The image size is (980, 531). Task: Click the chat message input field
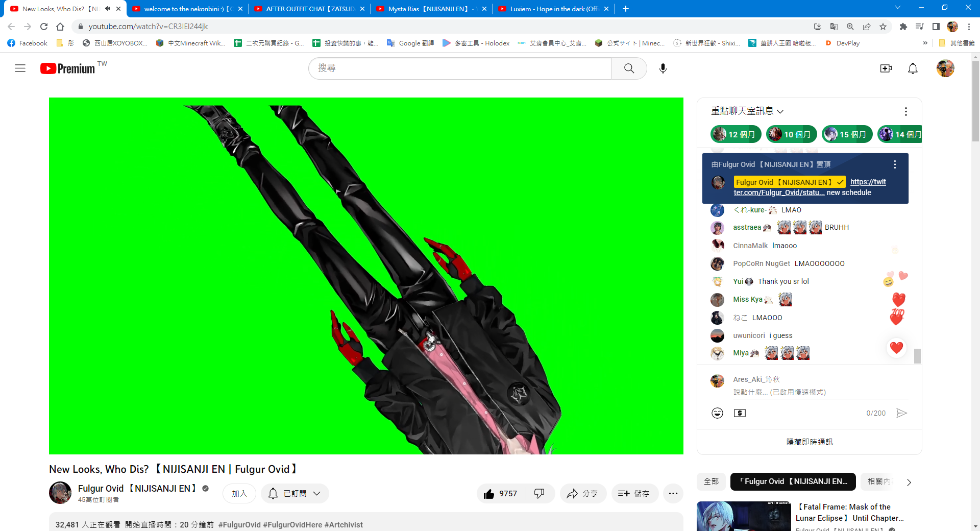[820, 392]
